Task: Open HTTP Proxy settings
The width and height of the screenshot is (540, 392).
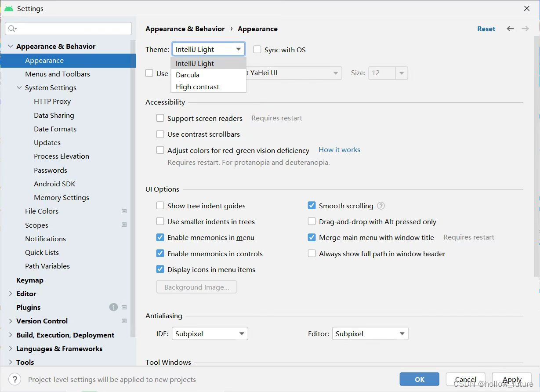Action: 52,101
